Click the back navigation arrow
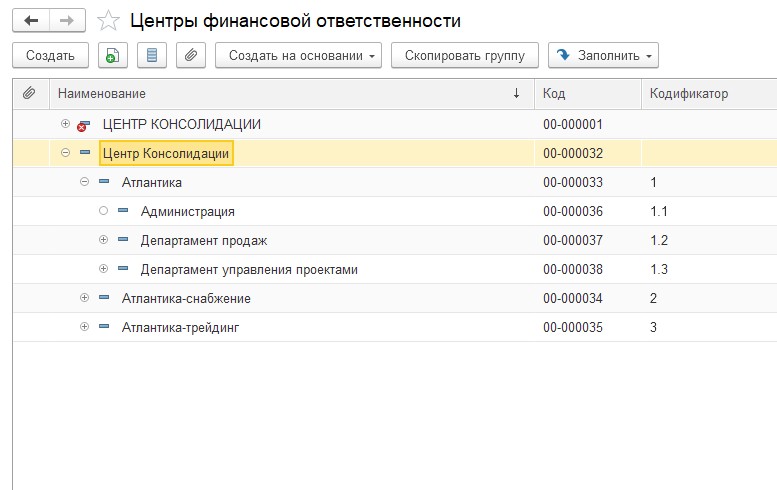777x490 pixels. pos(30,21)
